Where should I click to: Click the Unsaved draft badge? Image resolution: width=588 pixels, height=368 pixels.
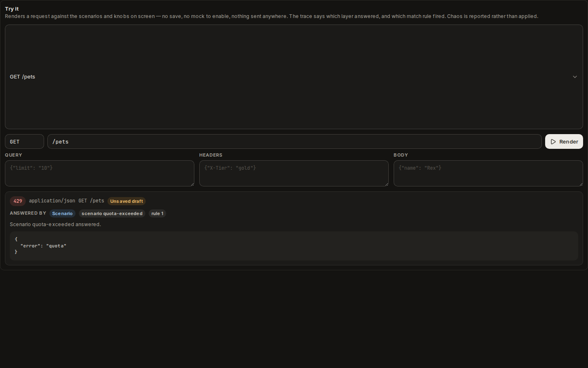coord(127,201)
